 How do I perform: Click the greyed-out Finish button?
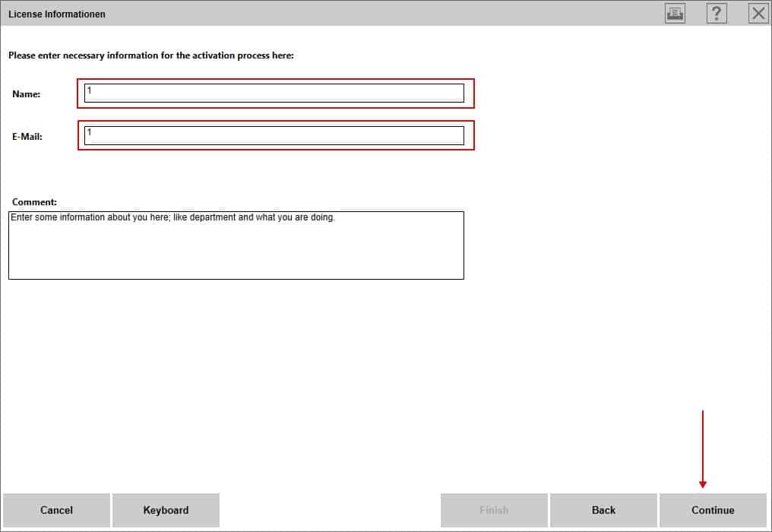click(x=494, y=510)
